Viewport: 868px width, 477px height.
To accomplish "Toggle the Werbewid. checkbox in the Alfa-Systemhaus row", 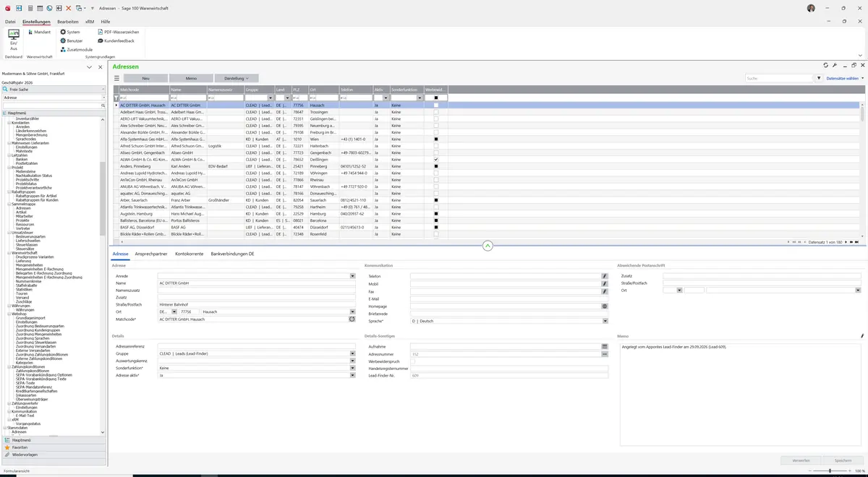I will (435, 139).
